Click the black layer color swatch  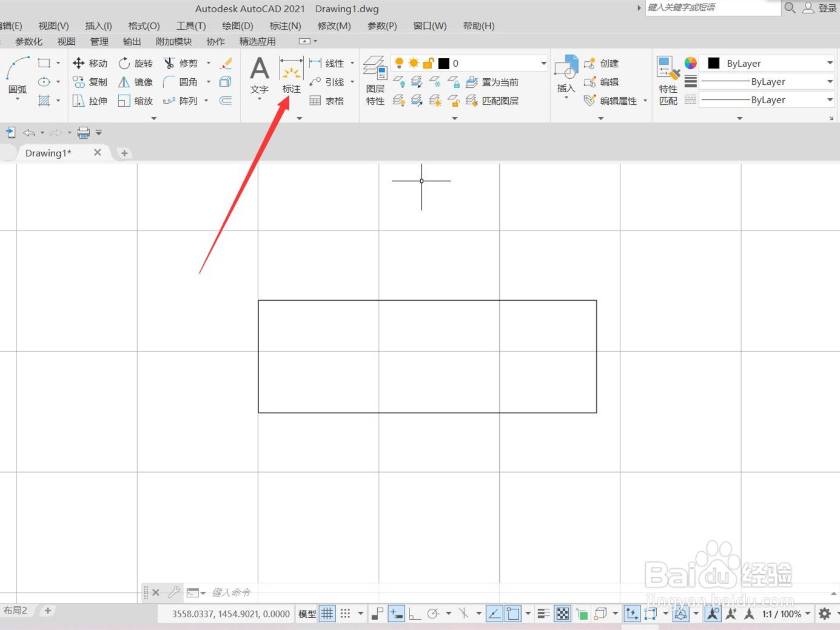[444, 63]
